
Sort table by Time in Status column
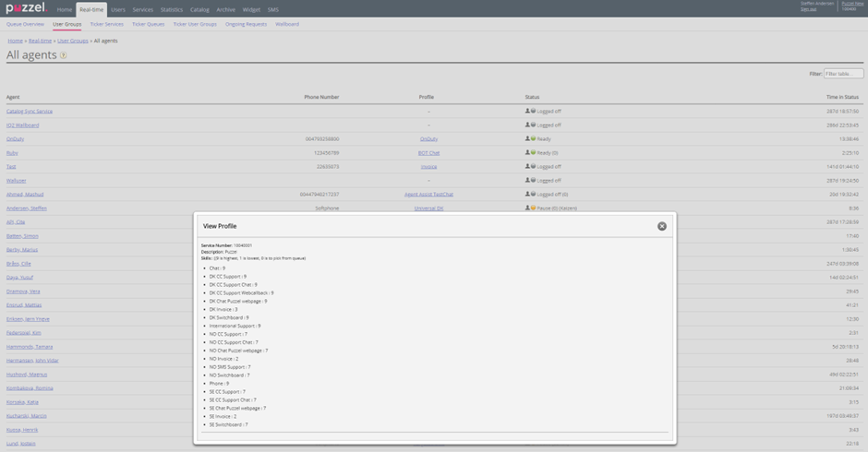[842, 97]
